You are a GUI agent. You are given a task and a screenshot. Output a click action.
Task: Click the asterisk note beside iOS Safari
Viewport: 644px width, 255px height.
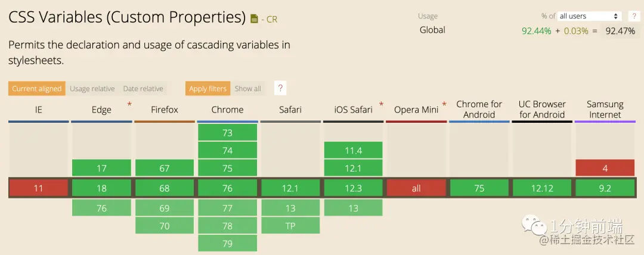click(x=381, y=105)
